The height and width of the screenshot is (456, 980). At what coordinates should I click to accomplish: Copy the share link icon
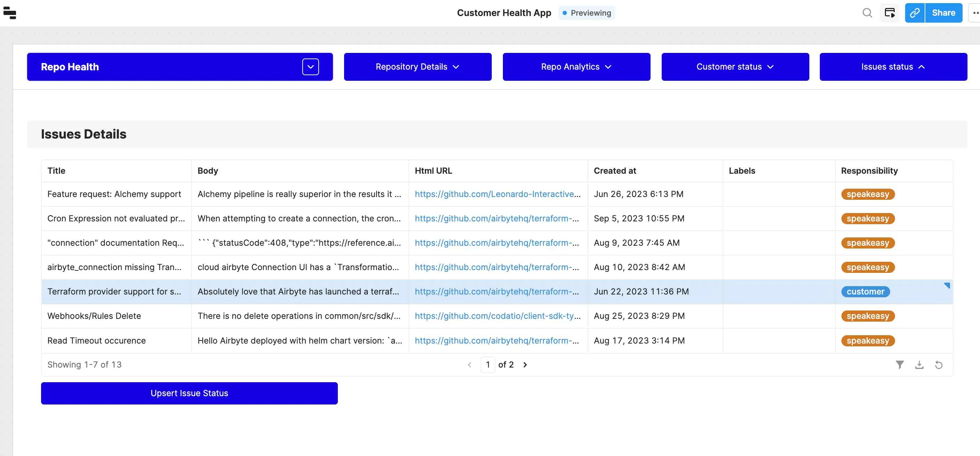pos(915,13)
